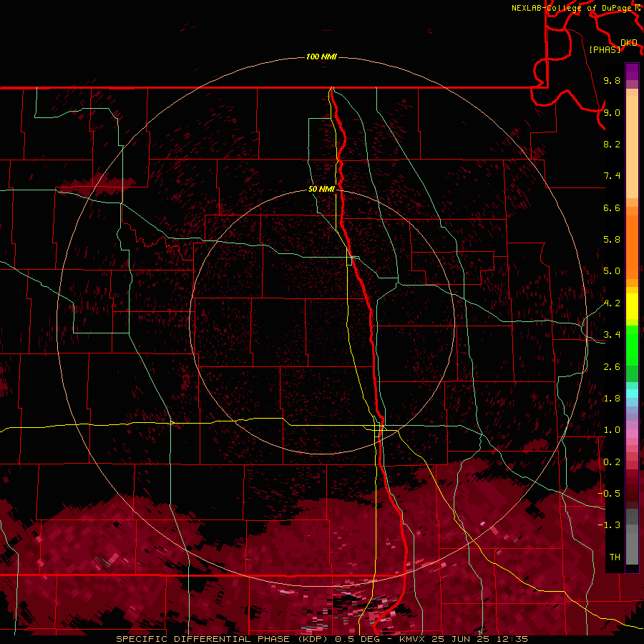Click the 1.0 scale value

(612, 430)
